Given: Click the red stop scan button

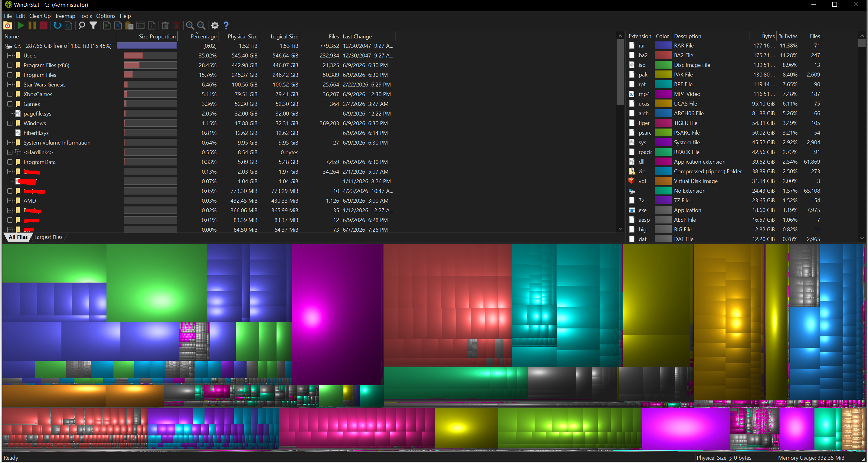Looking at the screenshot, I should coord(44,26).
